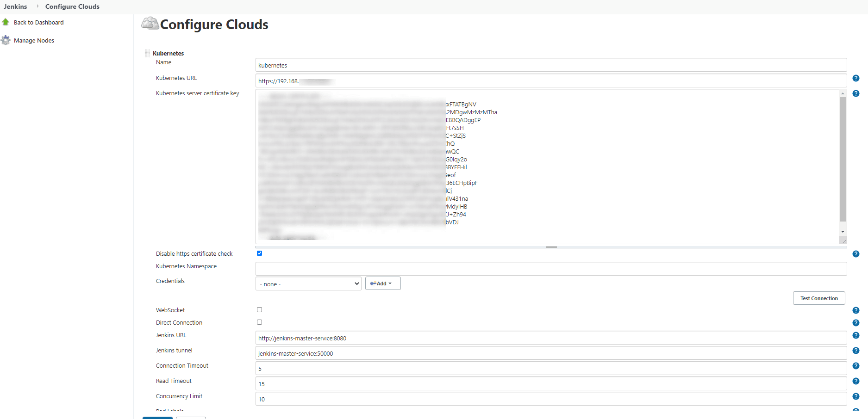Click the Jenkins URL field
Viewport: 868px width, 419px height.
pos(551,338)
